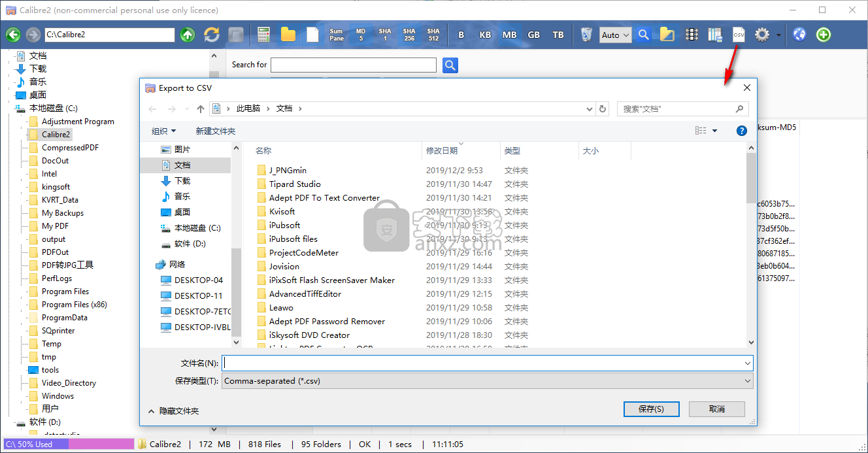Select the Tipard Studio folder

coord(295,184)
